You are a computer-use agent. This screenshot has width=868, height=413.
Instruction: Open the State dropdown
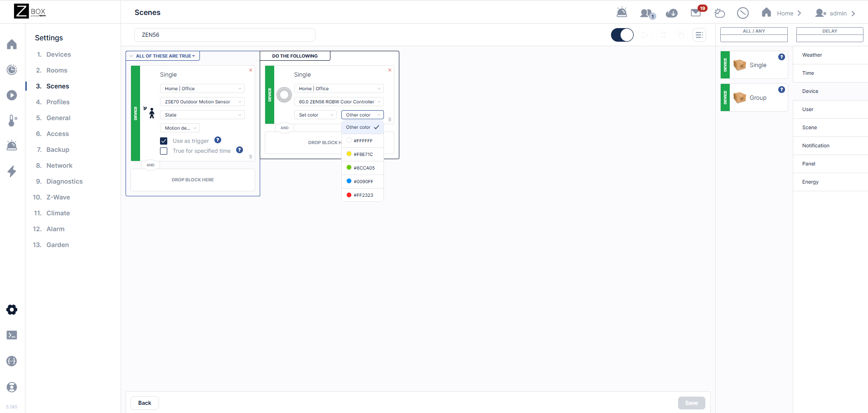[202, 115]
